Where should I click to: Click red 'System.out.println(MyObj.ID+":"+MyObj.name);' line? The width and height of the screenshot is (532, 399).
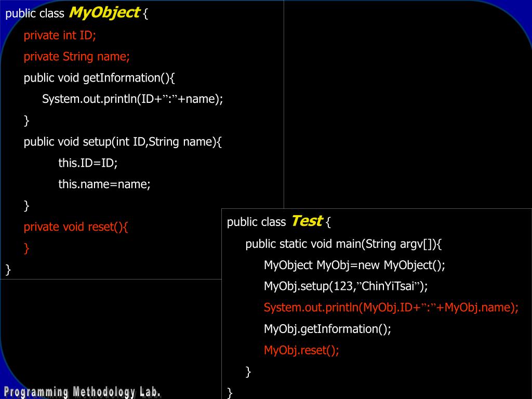click(391, 308)
